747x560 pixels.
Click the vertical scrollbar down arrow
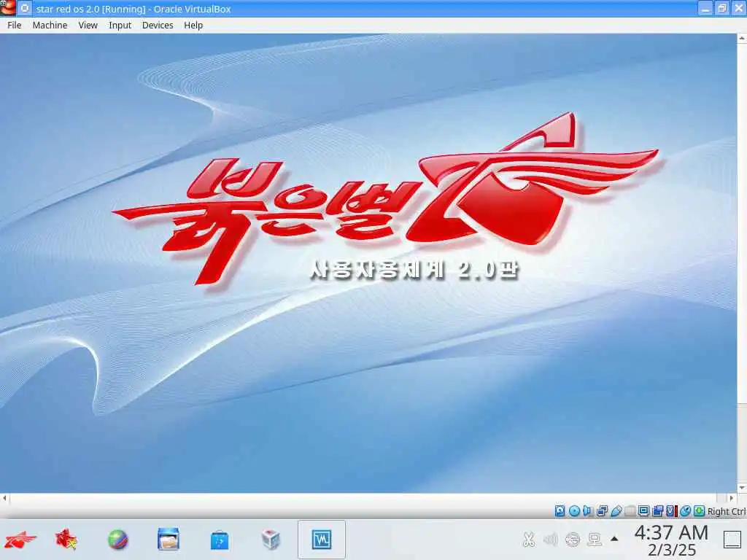pos(742,488)
